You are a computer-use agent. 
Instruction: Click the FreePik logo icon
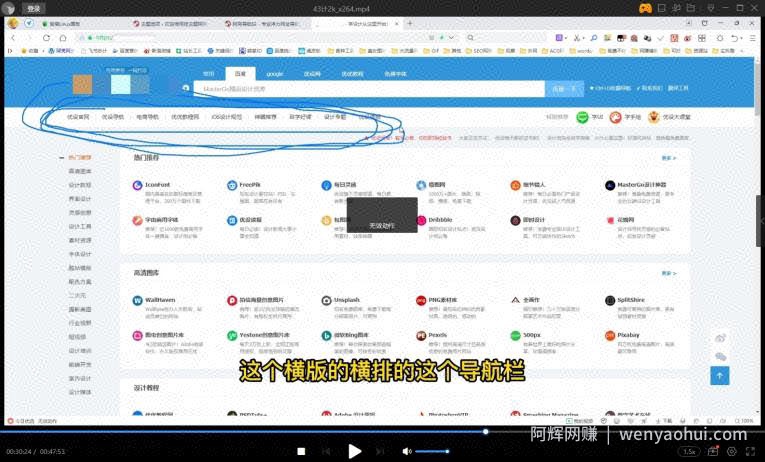coord(232,185)
